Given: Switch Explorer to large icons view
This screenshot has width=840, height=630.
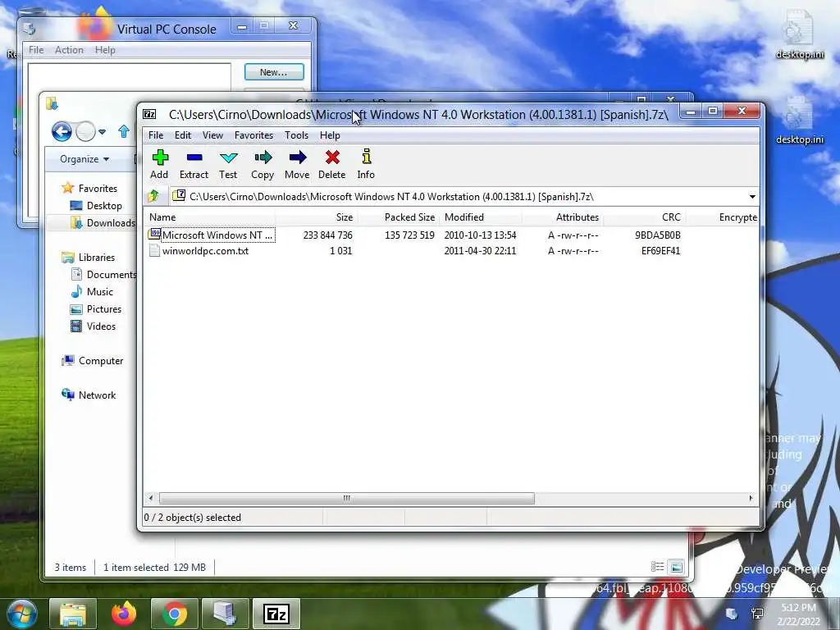Looking at the screenshot, I should (x=677, y=567).
